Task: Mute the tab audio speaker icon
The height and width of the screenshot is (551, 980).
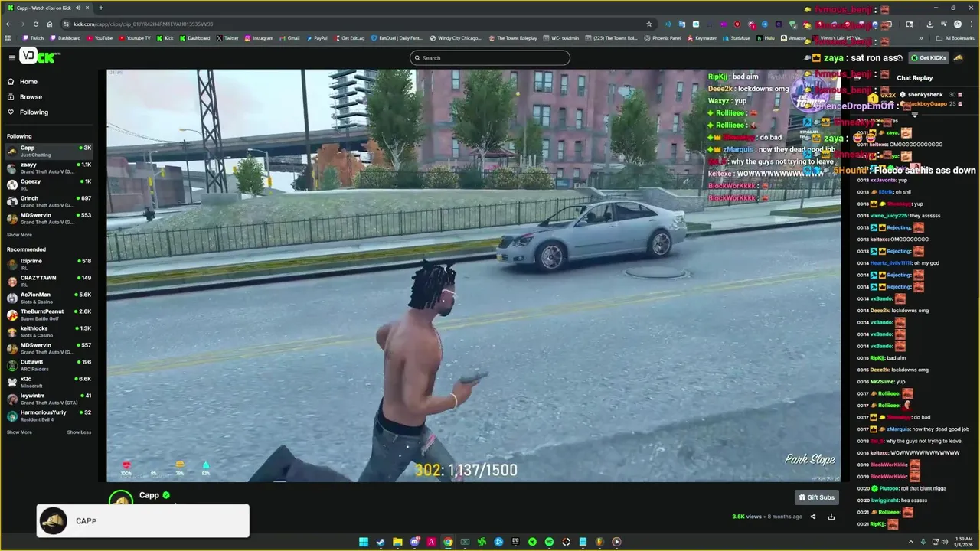Action: [x=77, y=8]
